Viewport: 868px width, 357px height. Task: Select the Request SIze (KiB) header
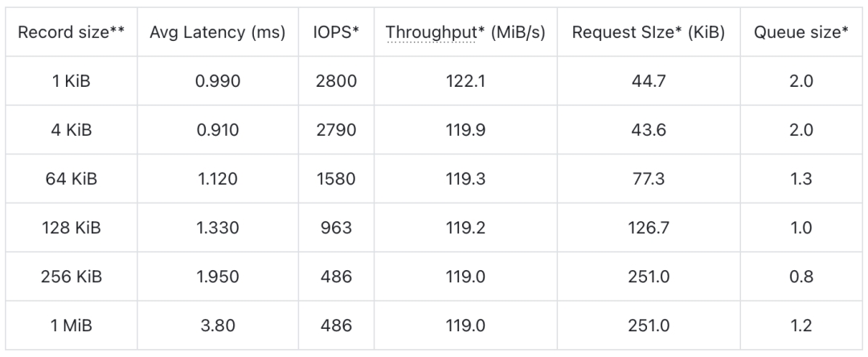pyautogui.click(x=649, y=33)
